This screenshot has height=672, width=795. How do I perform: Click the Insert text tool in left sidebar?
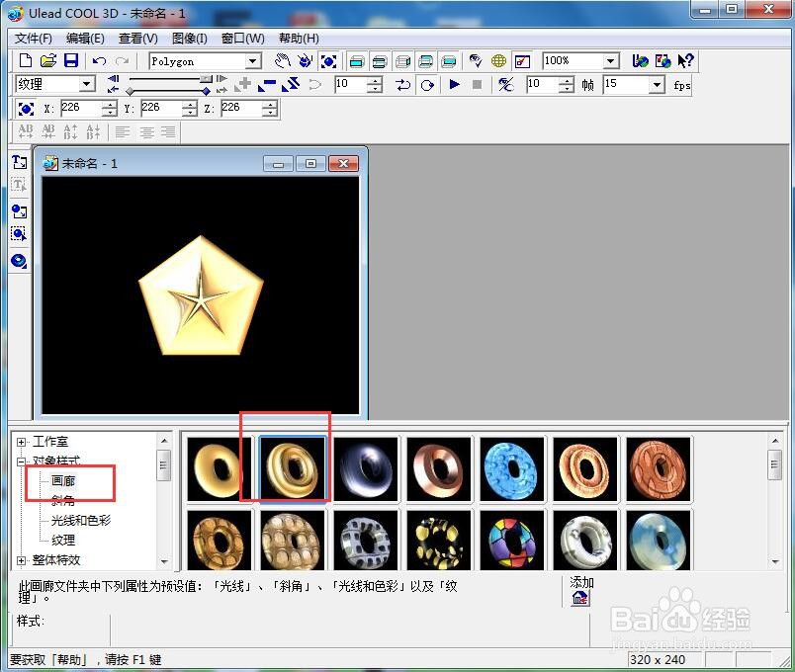[x=19, y=162]
